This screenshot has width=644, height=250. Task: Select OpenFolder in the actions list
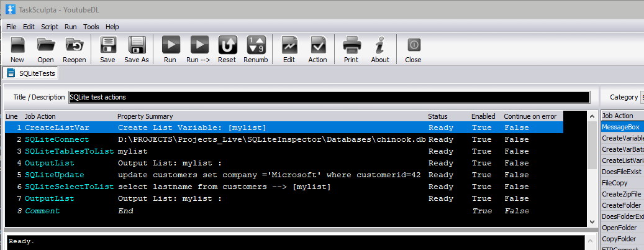coord(622,228)
